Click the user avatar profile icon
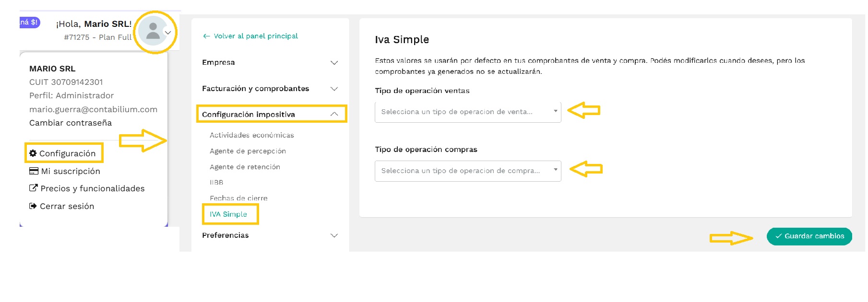868x302 pixels. click(x=153, y=31)
